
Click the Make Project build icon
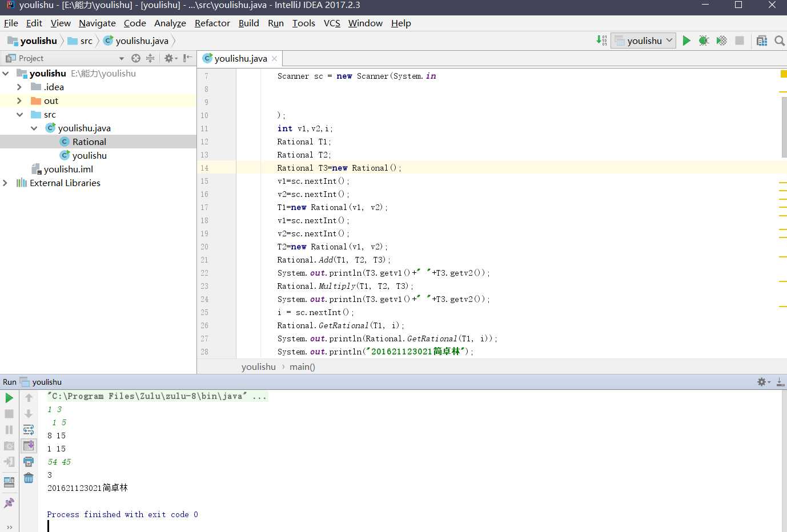(601, 40)
